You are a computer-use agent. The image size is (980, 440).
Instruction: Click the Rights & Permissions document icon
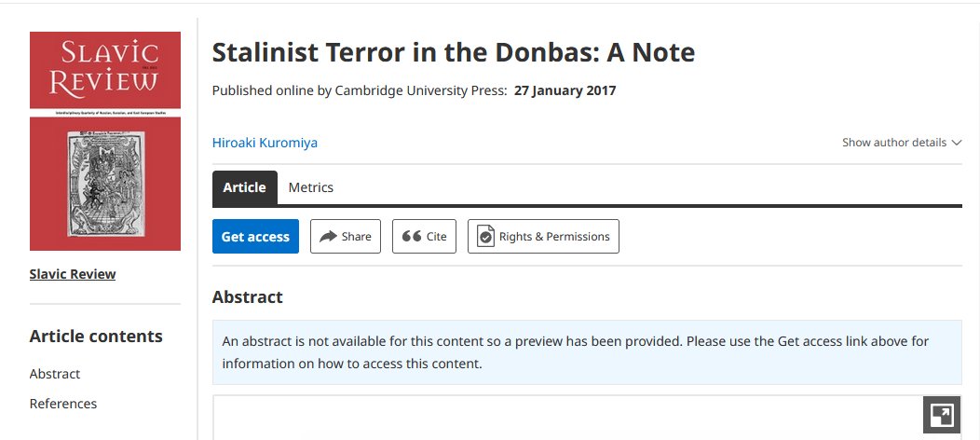tap(485, 236)
